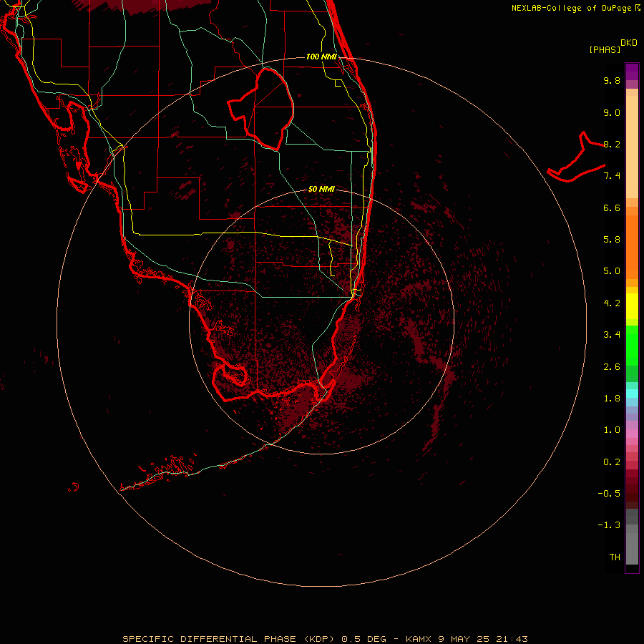Viewport: 644px width, 644px height.
Task: Click the 7.4 scale value
Action: (x=612, y=176)
